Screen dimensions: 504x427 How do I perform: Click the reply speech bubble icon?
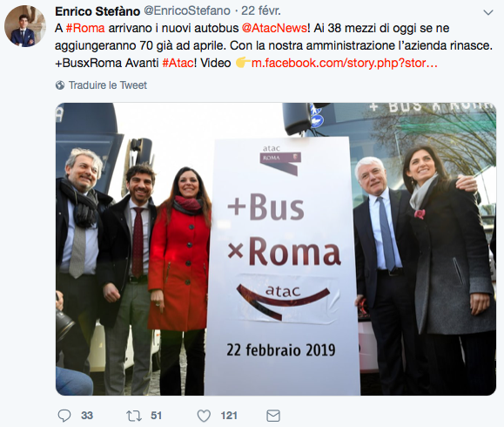coord(64,416)
